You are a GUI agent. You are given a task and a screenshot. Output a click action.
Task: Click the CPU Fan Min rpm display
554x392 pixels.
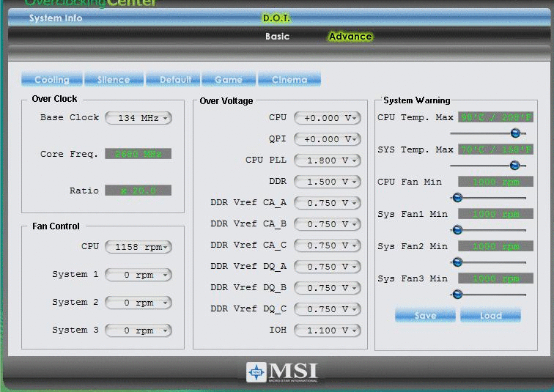coord(495,182)
